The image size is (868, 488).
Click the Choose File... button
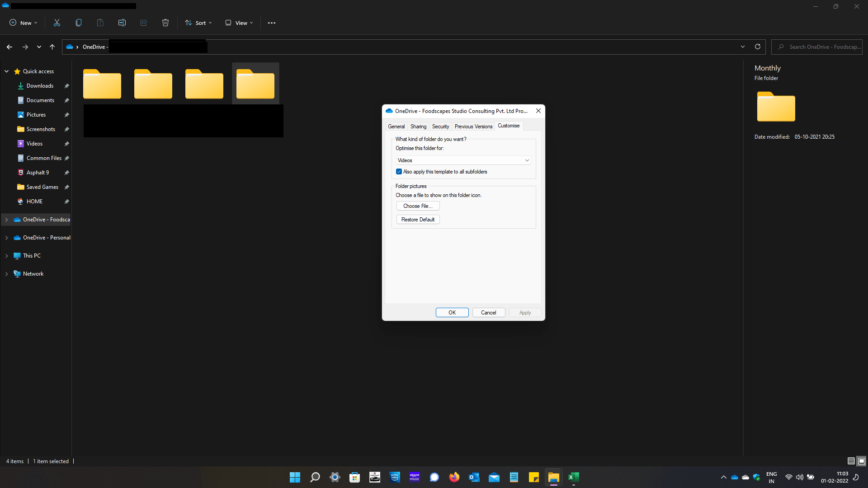coord(418,206)
